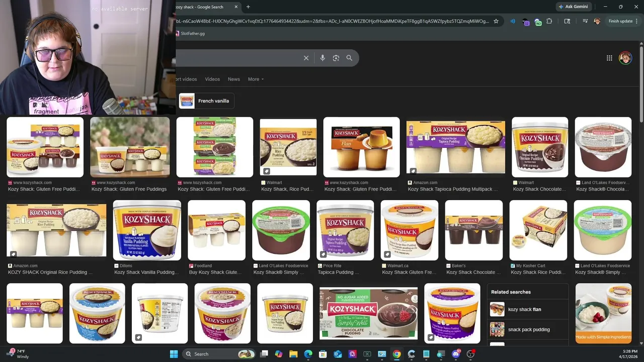Open the Extensions puzzle-piece menu
Viewport: 644px width, 362px height.
point(549,21)
